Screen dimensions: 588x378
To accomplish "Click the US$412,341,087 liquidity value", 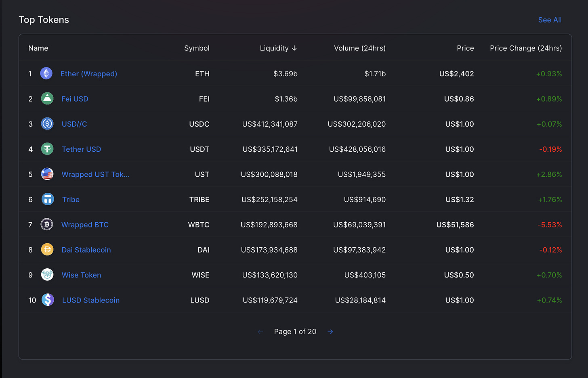I will click(270, 124).
